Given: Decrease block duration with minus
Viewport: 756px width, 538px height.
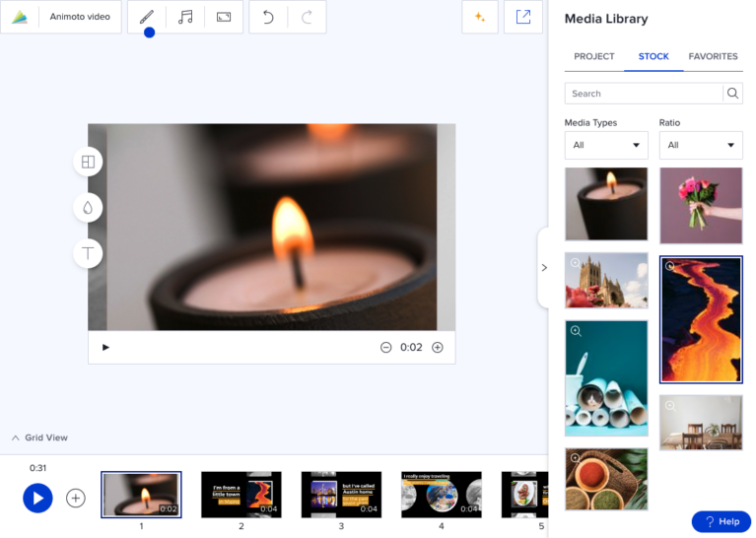Looking at the screenshot, I should 385,348.
